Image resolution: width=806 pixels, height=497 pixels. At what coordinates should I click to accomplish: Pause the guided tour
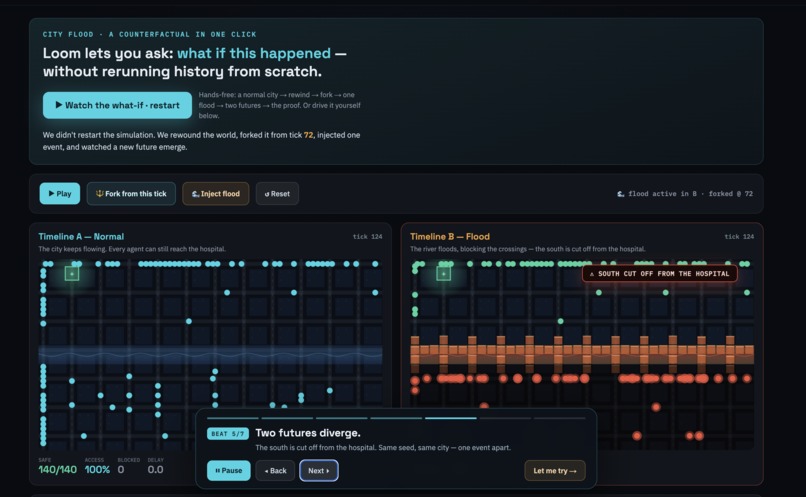[x=228, y=470]
